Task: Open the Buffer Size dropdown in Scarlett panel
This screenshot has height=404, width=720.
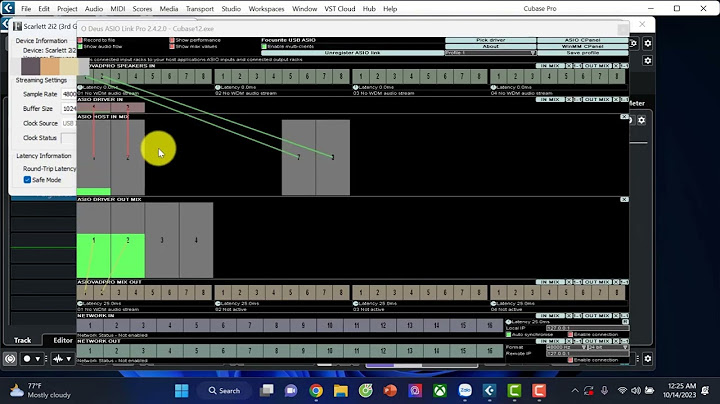Action: pos(69,109)
